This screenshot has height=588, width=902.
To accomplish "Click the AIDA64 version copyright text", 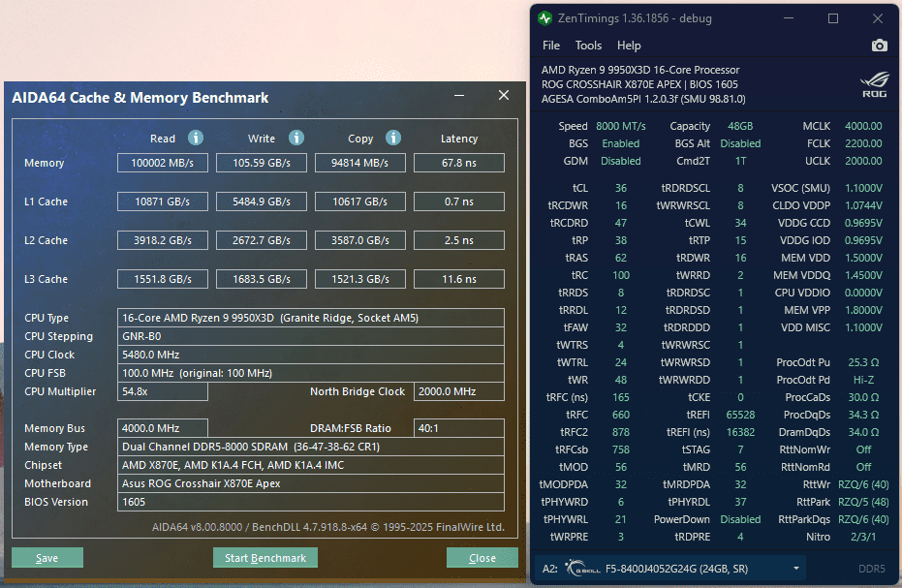I will (x=327, y=527).
